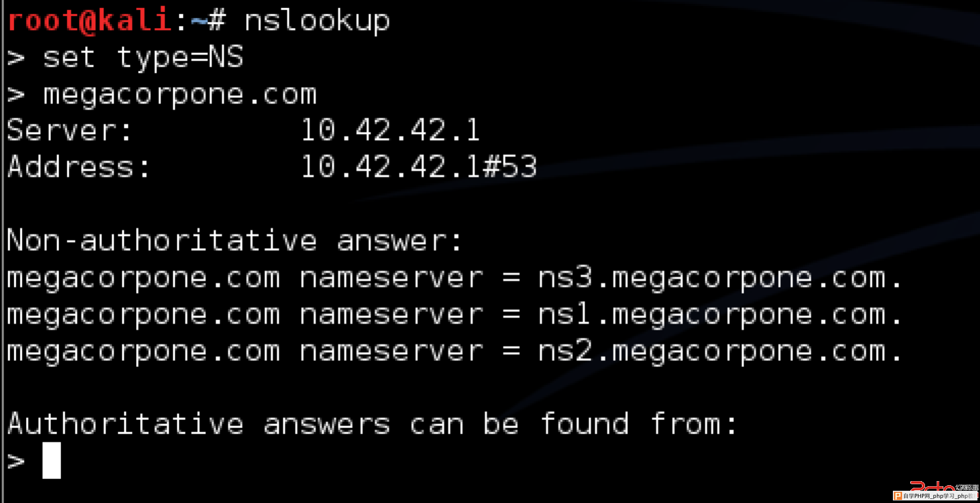Select ns2.megacorpone.com nameserver entry
The height and width of the screenshot is (503, 980).
[x=720, y=352]
